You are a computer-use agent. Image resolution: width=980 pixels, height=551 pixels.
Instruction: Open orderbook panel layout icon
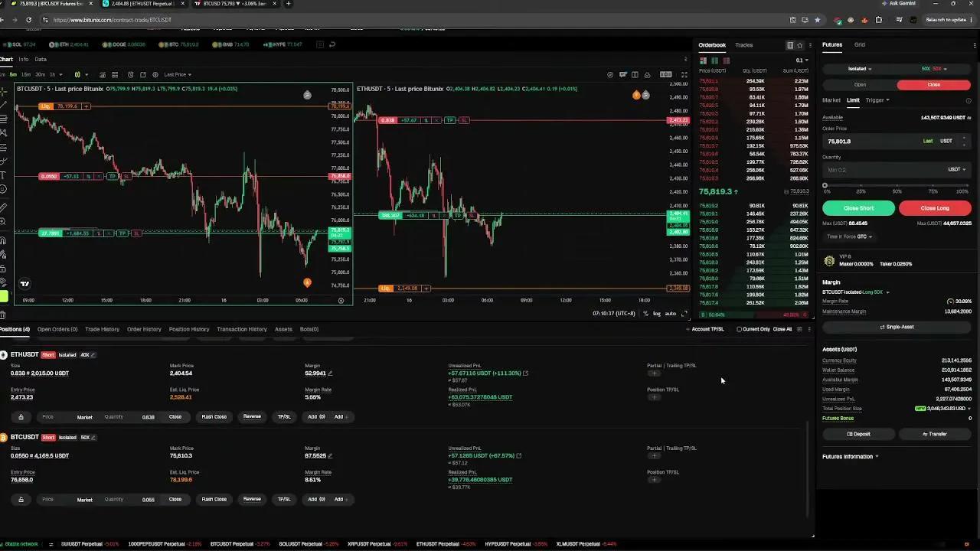tap(790, 45)
